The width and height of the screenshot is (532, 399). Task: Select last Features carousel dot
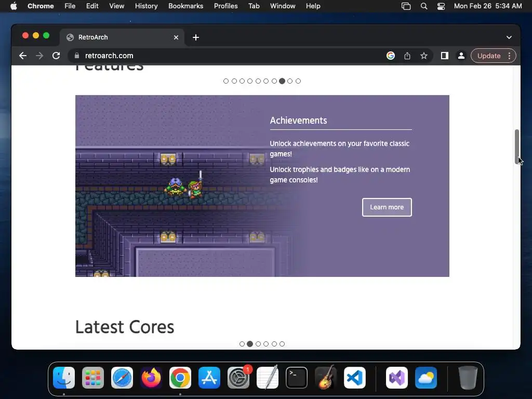tap(298, 81)
